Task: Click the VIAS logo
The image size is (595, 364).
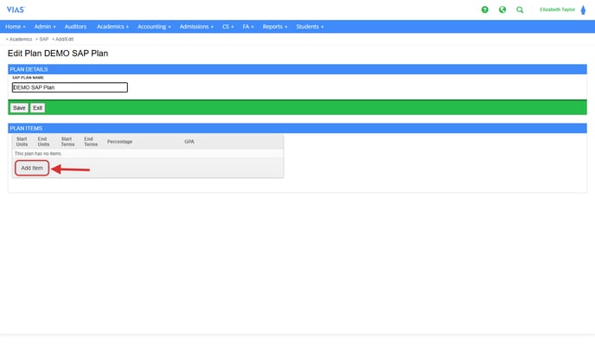Action: tap(16, 10)
